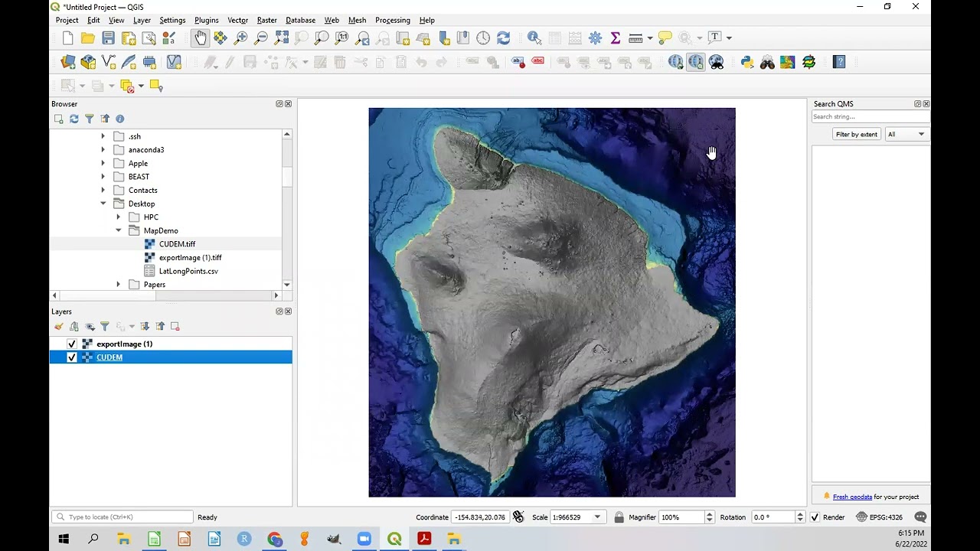Toggle the Render checkbox
Screen dimensions: 980x551
tap(815, 517)
